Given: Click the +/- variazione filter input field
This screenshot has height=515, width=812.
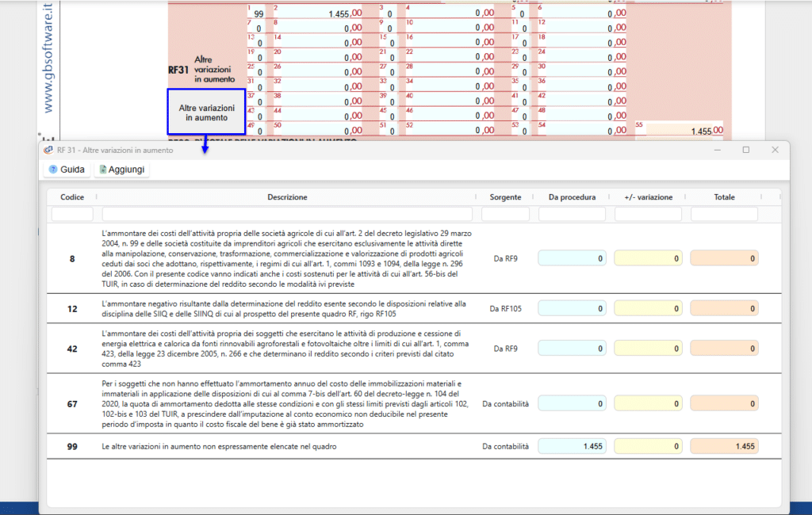Looking at the screenshot, I should tap(649, 214).
